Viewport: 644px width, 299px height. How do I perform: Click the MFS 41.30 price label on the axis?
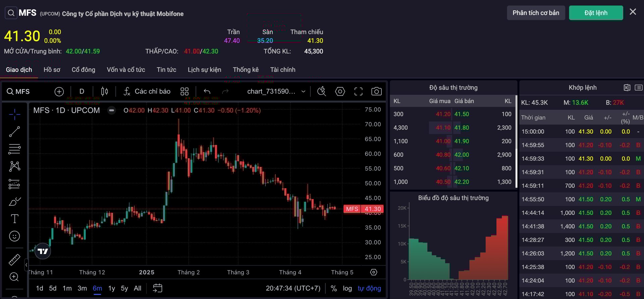(363, 209)
